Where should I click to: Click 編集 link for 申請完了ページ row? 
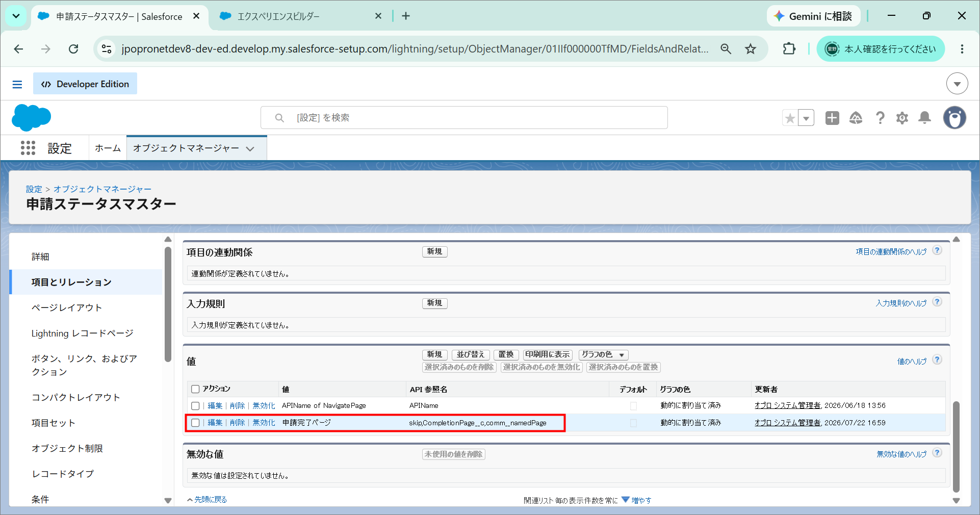tap(215, 423)
